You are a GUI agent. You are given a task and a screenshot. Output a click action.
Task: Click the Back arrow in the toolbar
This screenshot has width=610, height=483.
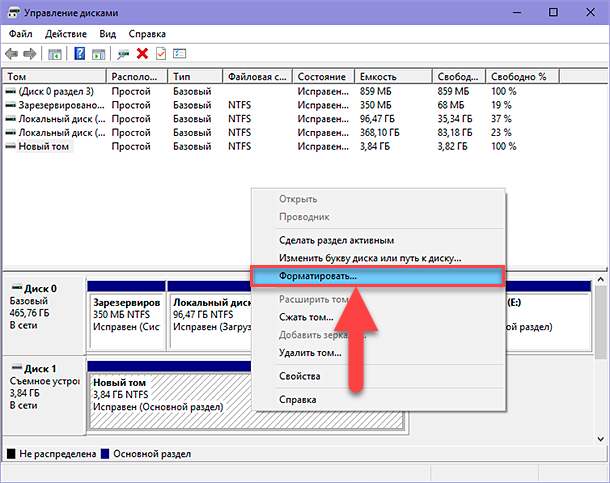point(12,54)
